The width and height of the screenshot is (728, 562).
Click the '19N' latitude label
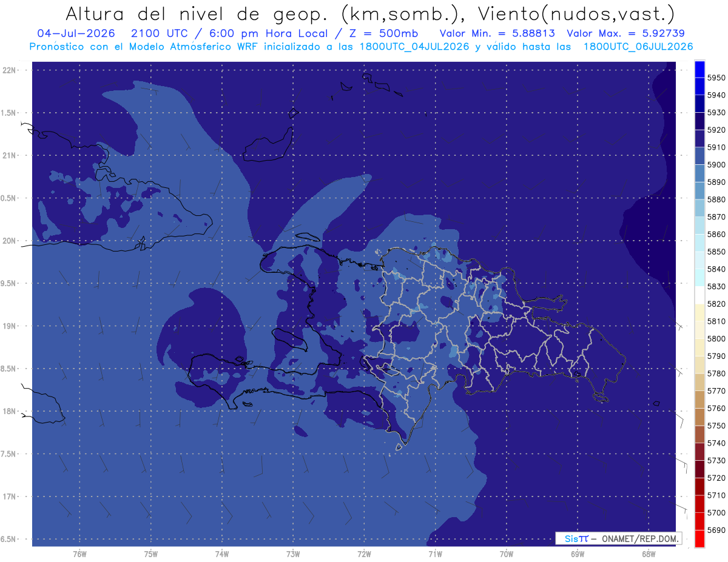10,326
